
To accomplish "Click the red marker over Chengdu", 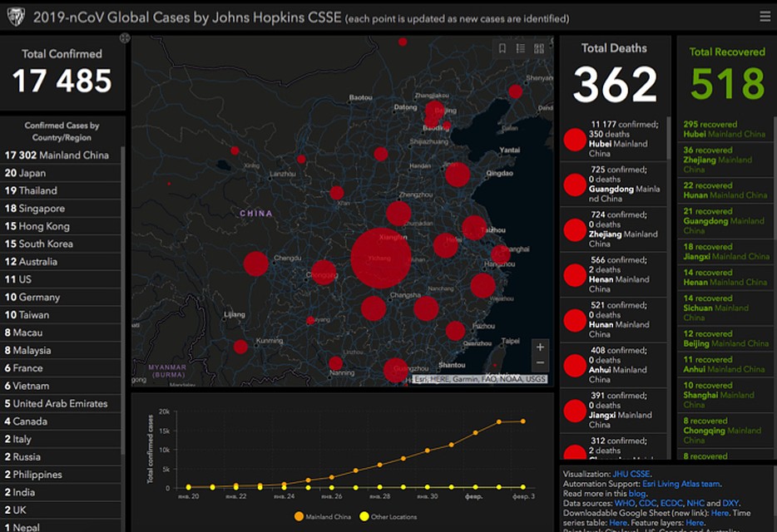I will pyautogui.click(x=255, y=264).
